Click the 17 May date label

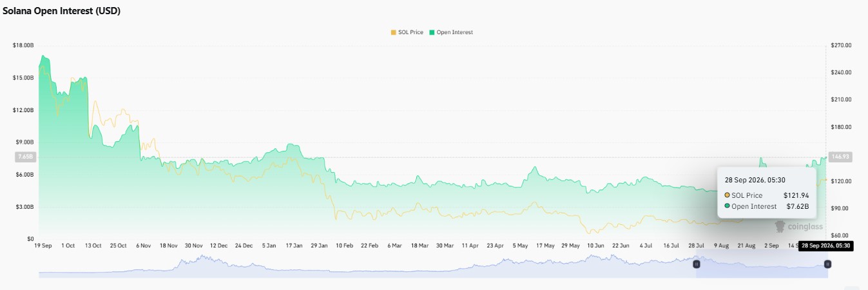click(545, 246)
